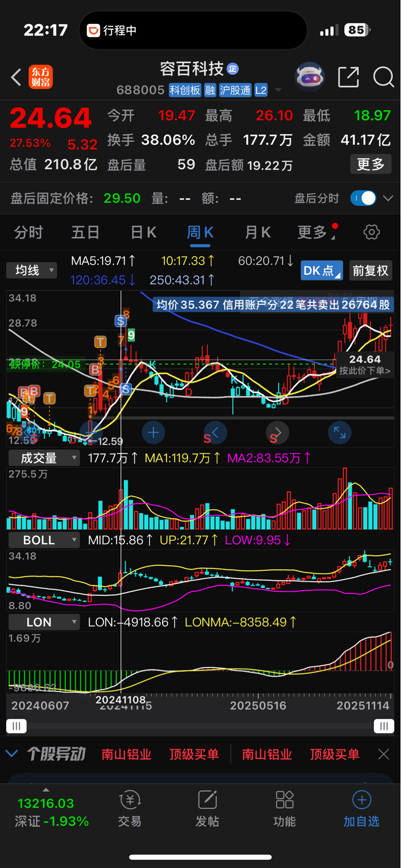Viewport: 401px width, 868px height.
Task: Tap the UP:21.77 Bollinger value
Action: (189, 540)
